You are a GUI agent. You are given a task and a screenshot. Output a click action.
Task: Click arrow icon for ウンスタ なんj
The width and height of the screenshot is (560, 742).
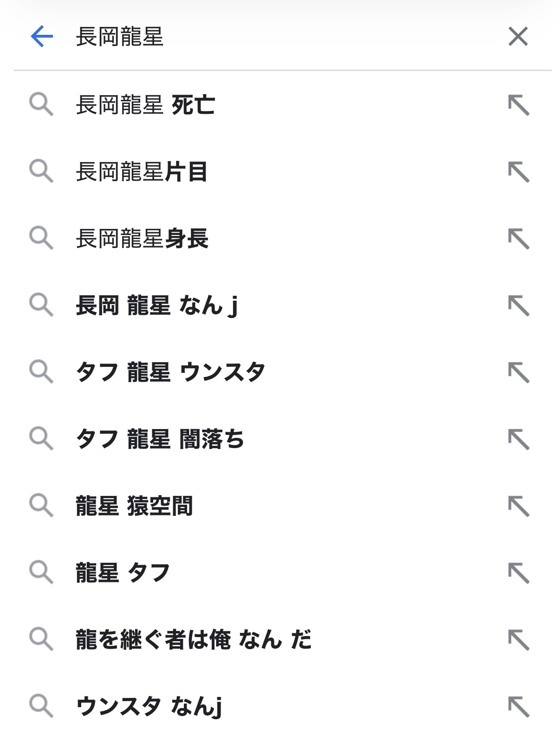coord(519,707)
